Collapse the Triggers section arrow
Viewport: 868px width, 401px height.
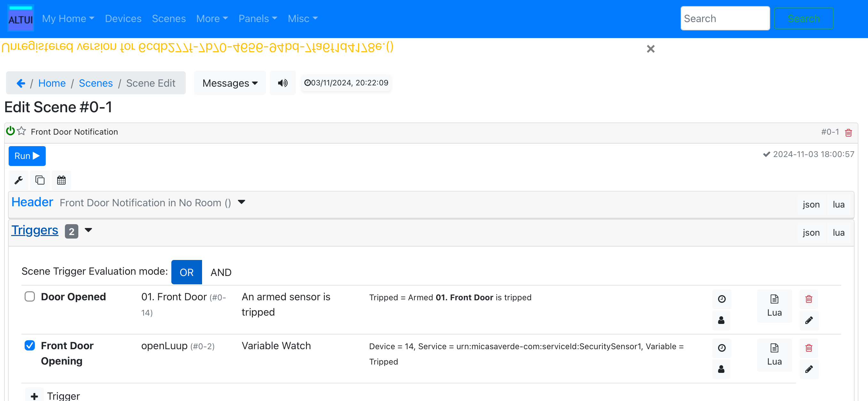[88, 230]
